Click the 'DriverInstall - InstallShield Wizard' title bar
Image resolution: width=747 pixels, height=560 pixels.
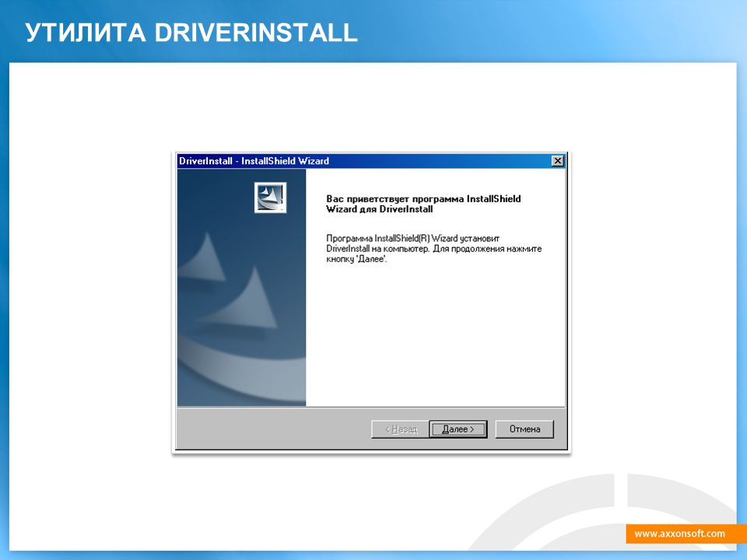[x=370, y=161]
